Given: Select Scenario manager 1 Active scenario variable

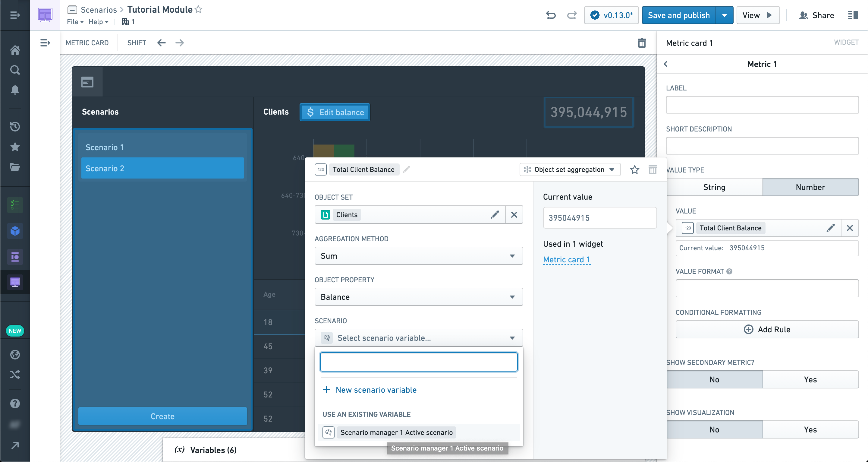Looking at the screenshot, I should [x=419, y=432].
